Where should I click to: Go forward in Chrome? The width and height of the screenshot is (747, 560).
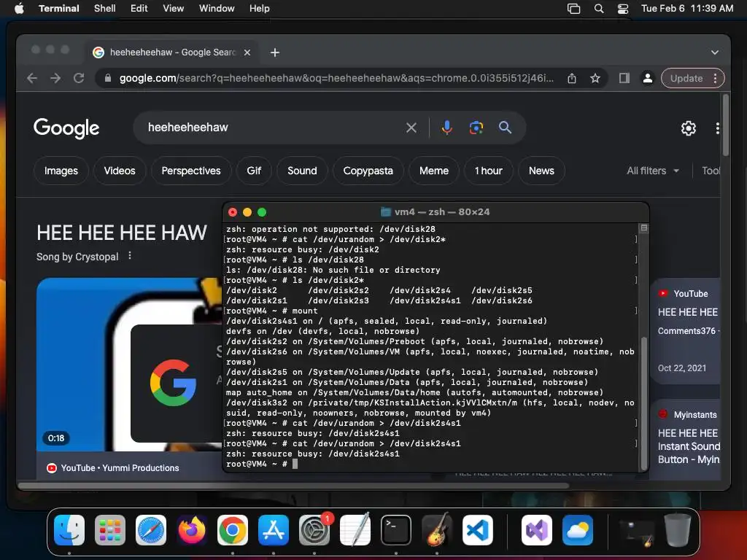pyautogui.click(x=55, y=78)
